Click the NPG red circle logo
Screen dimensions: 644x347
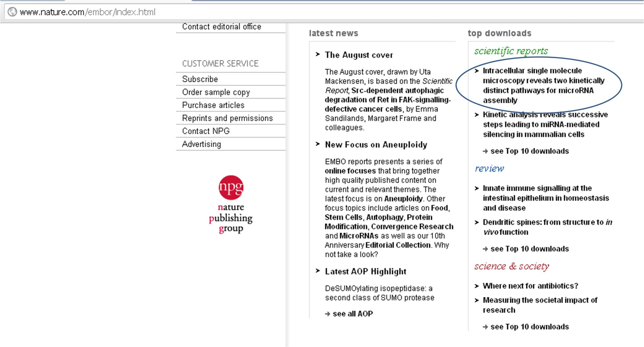click(231, 187)
